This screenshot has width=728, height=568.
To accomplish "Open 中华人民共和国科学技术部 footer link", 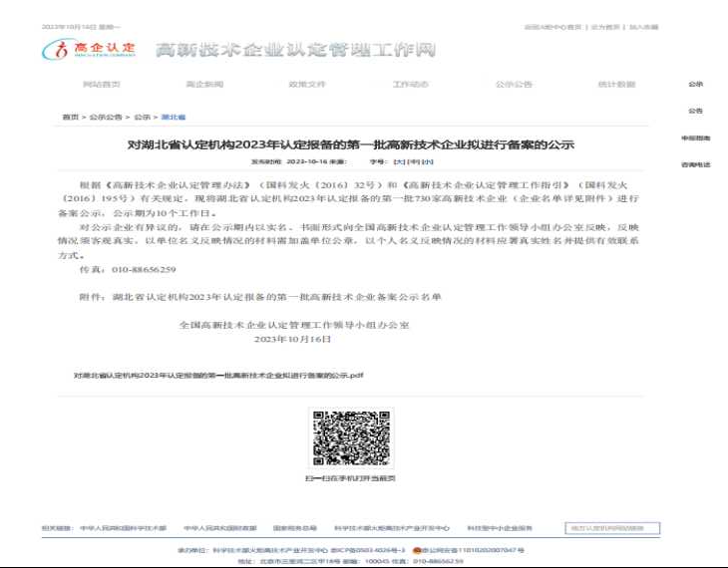I will coord(123,528).
